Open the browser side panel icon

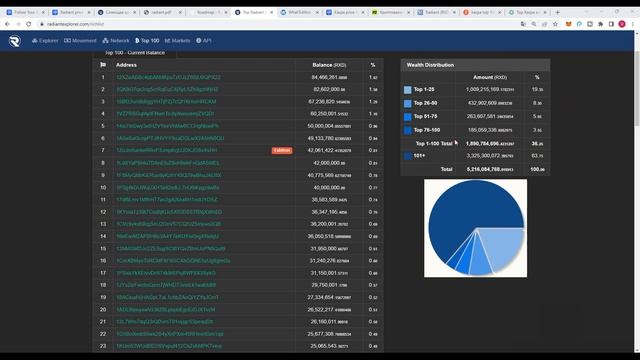(611, 24)
